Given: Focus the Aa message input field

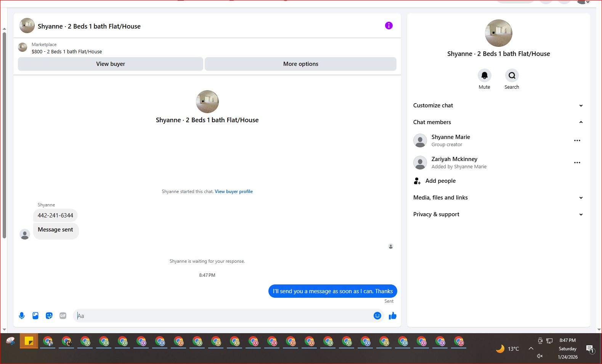Looking at the screenshot, I should (x=224, y=316).
